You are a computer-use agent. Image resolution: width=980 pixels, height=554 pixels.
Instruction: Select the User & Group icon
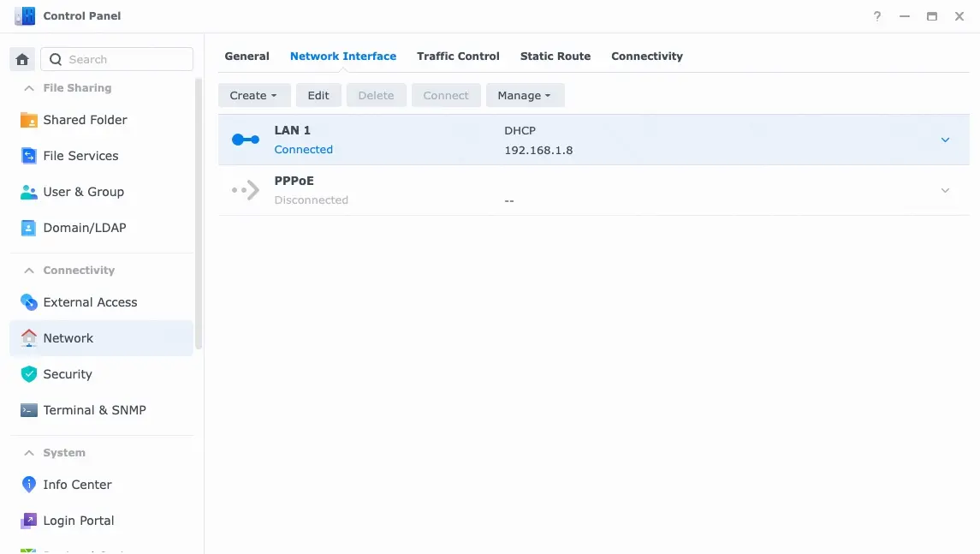(x=29, y=192)
